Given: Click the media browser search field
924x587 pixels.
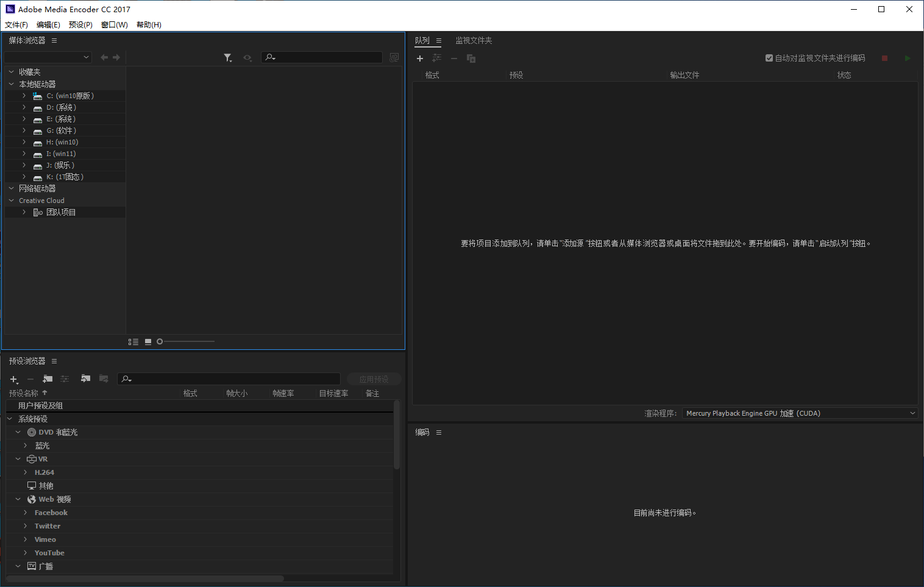Looking at the screenshot, I should (322, 57).
